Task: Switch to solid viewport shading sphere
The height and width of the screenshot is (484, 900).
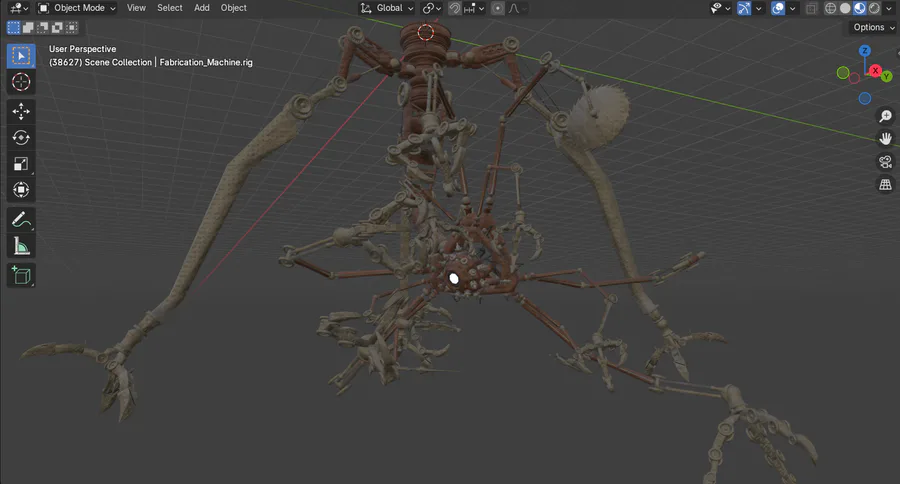Action: click(x=845, y=8)
